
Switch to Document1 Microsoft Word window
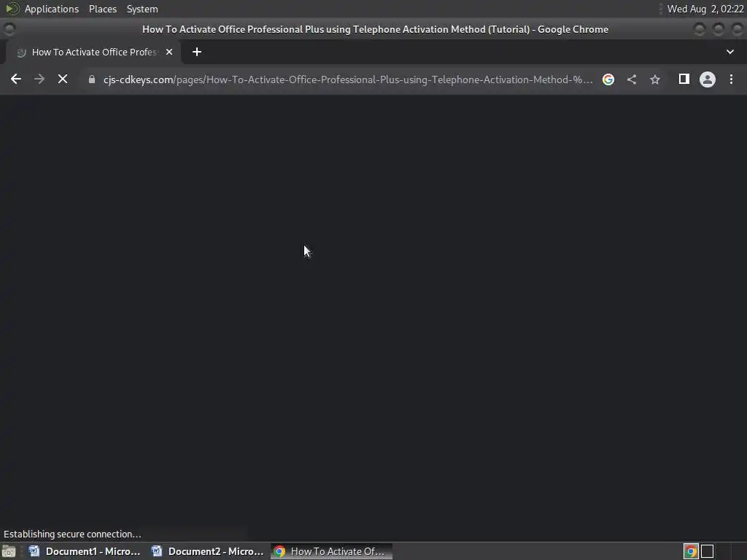click(85, 551)
